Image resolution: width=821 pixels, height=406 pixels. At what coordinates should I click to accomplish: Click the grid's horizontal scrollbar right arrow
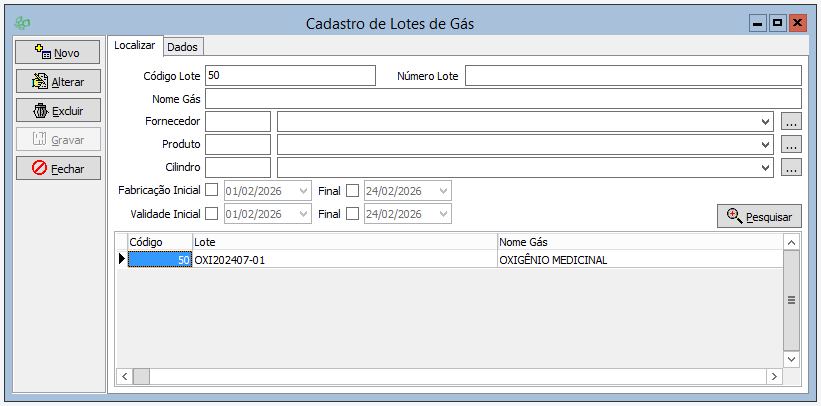pos(773,376)
